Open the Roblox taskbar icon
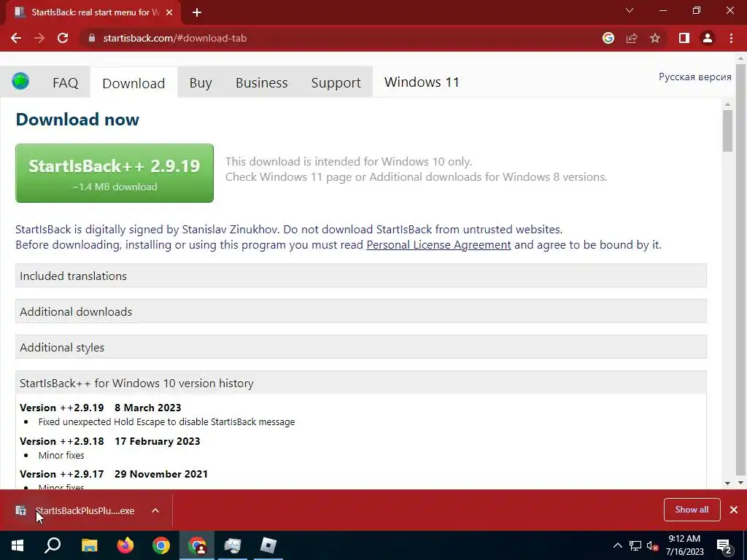This screenshot has width=747, height=560. click(x=268, y=545)
